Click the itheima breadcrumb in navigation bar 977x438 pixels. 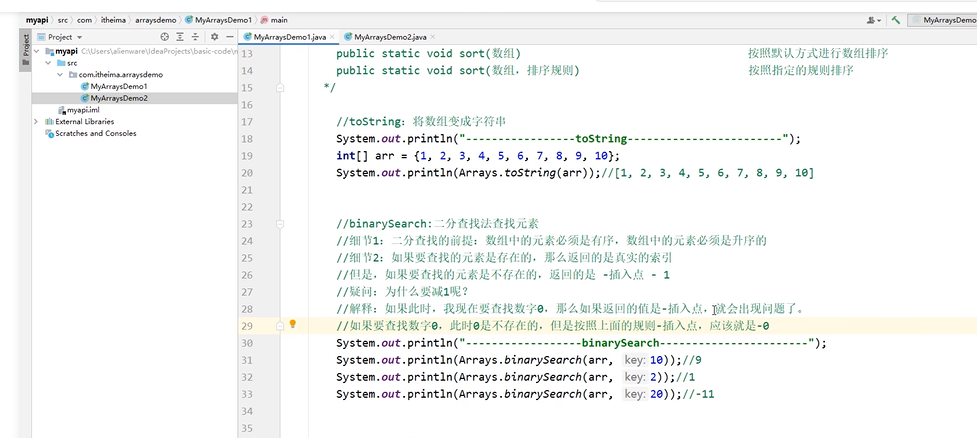pyautogui.click(x=113, y=20)
